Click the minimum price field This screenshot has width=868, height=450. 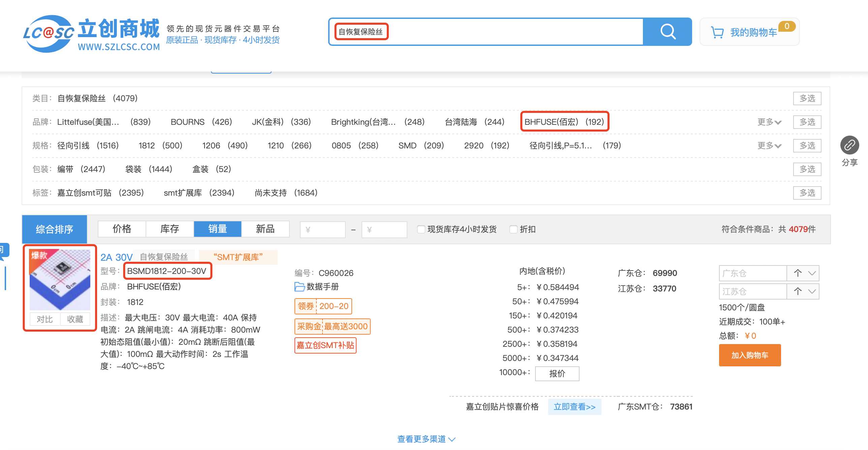(323, 230)
